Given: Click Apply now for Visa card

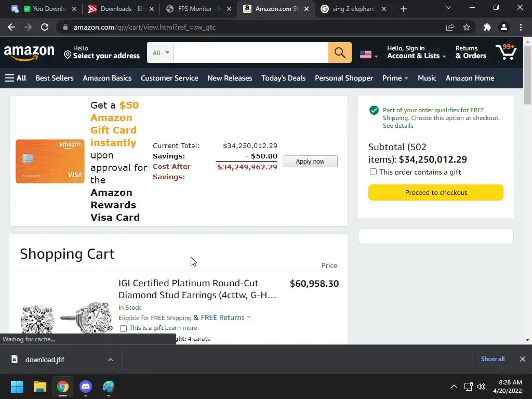Looking at the screenshot, I should point(310,161).
